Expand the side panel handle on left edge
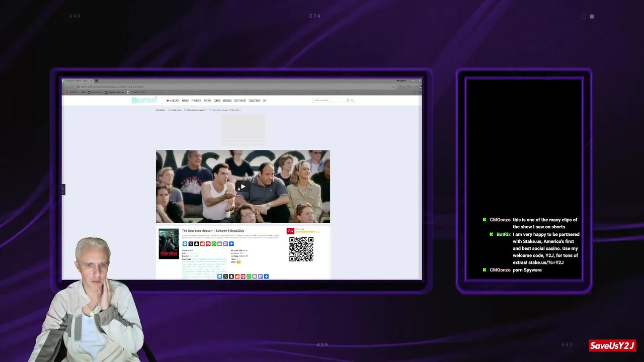 click(63, 189)
